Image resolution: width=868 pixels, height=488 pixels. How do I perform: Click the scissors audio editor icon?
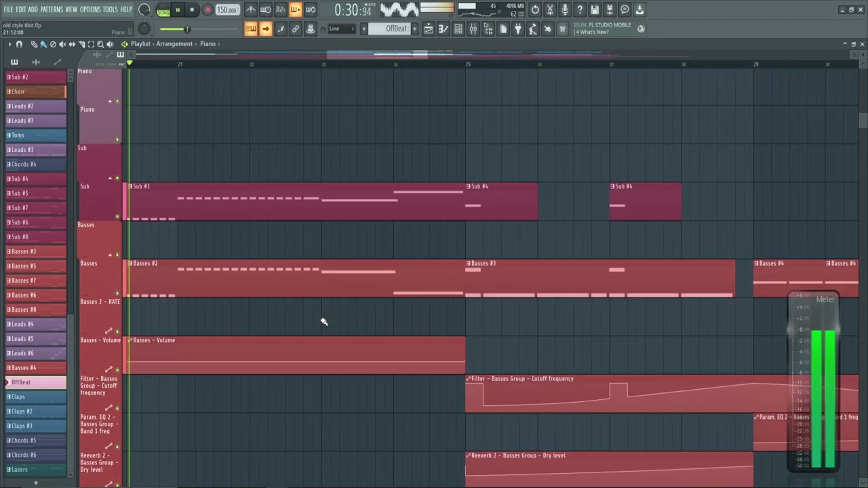coord(550,9)
